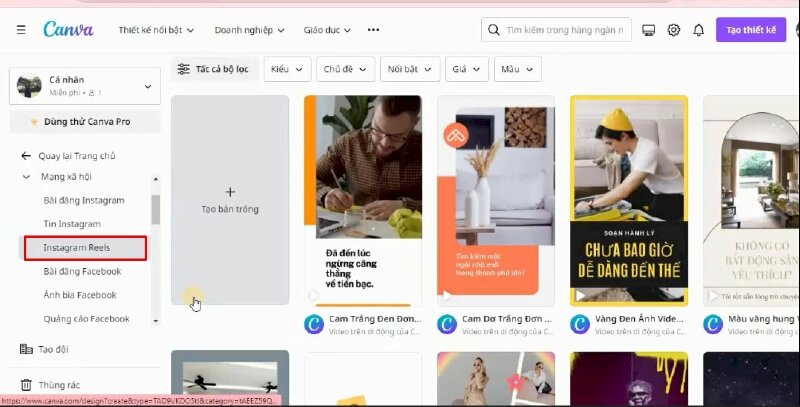Open notifications bell
Viewport: 800px width, 407px height.
(698, 30)
